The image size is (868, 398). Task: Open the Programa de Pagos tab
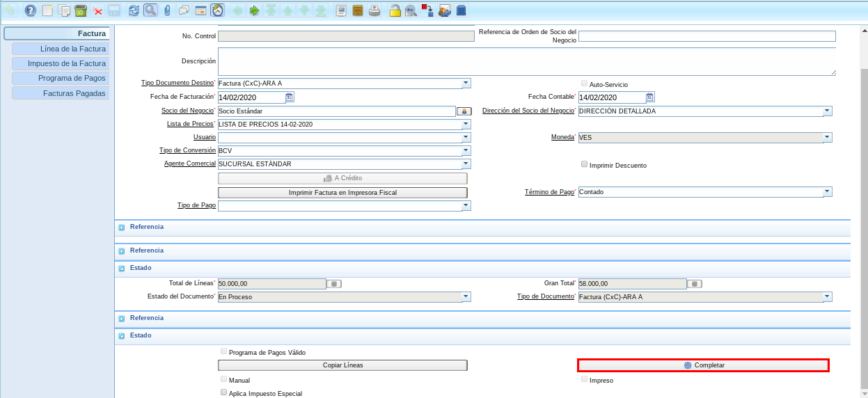[61, 78]
